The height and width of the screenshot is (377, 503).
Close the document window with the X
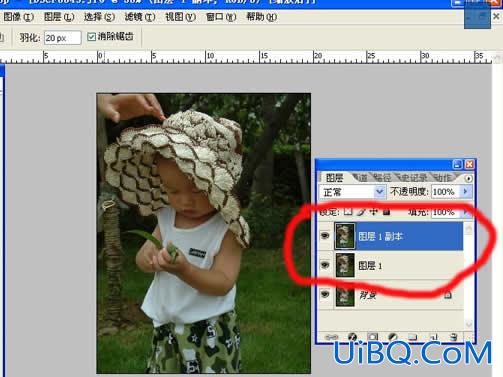(x=496, y=16)
